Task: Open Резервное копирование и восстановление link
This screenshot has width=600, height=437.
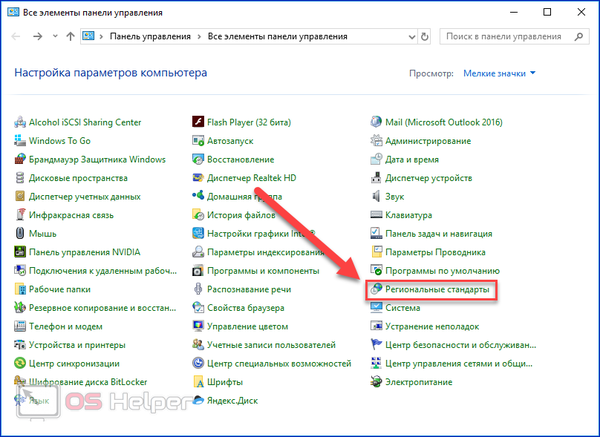Action: [103, 308]
